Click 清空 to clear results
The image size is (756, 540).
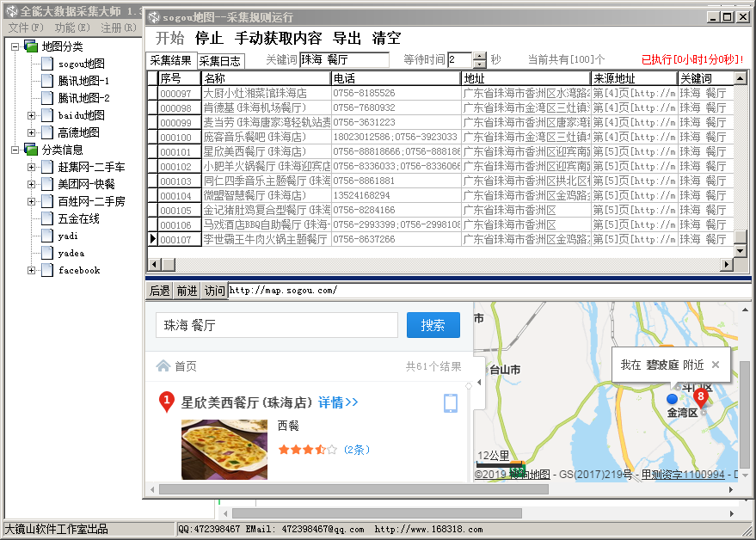click(x=386, y=38)
